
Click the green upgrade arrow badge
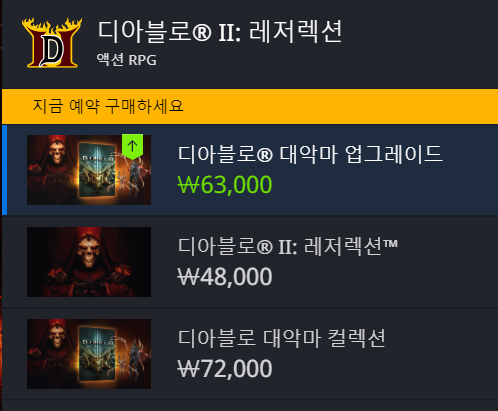132,146
